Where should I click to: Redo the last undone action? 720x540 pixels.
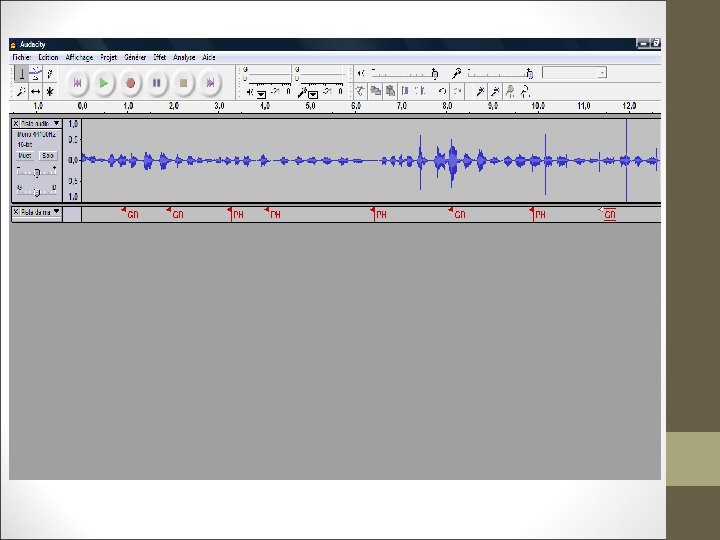[x=457, y=91]
